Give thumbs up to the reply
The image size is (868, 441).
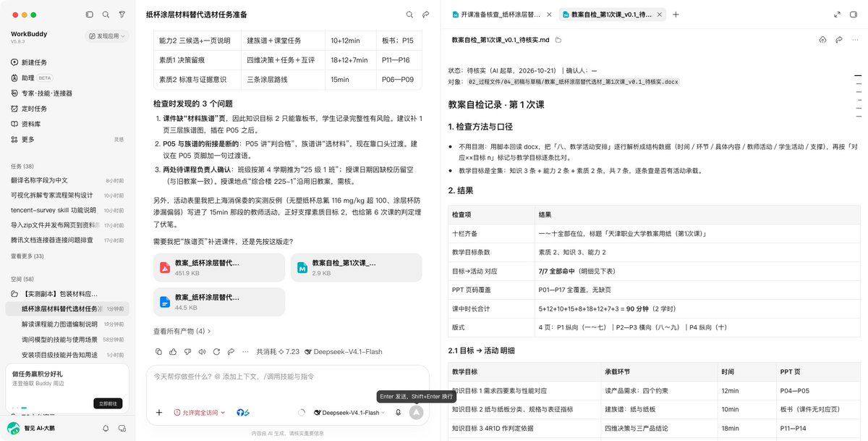coord(173,351)
